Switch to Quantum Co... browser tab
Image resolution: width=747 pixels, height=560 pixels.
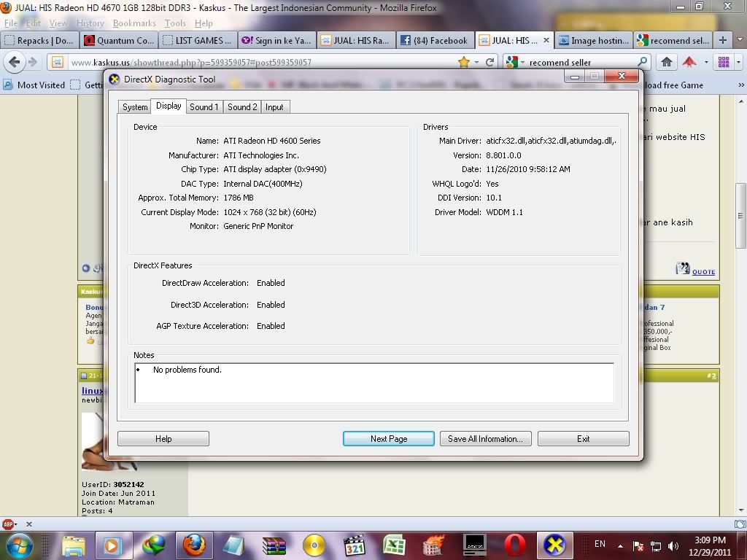pos(120,41)
